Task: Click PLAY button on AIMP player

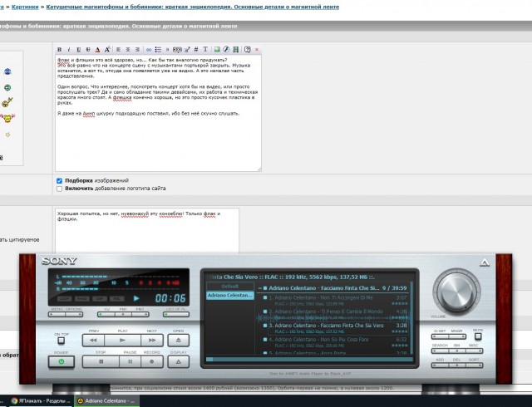Action: click(122, 340)
